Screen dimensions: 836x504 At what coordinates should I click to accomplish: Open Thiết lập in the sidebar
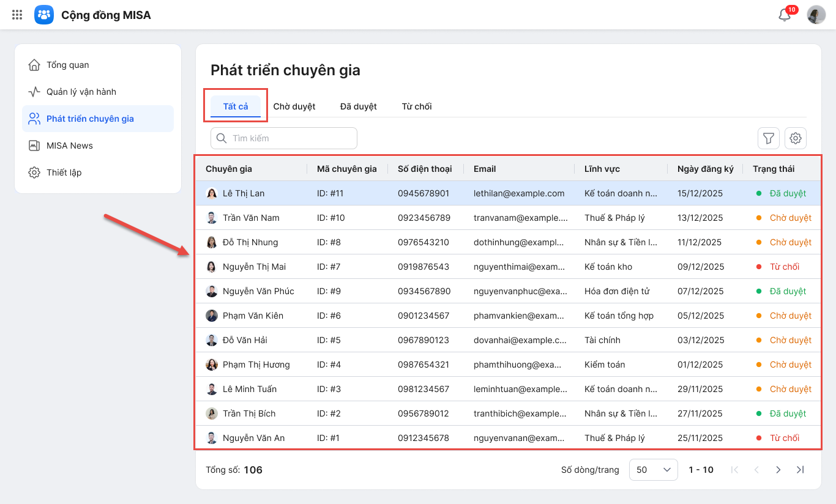point(64,172)
